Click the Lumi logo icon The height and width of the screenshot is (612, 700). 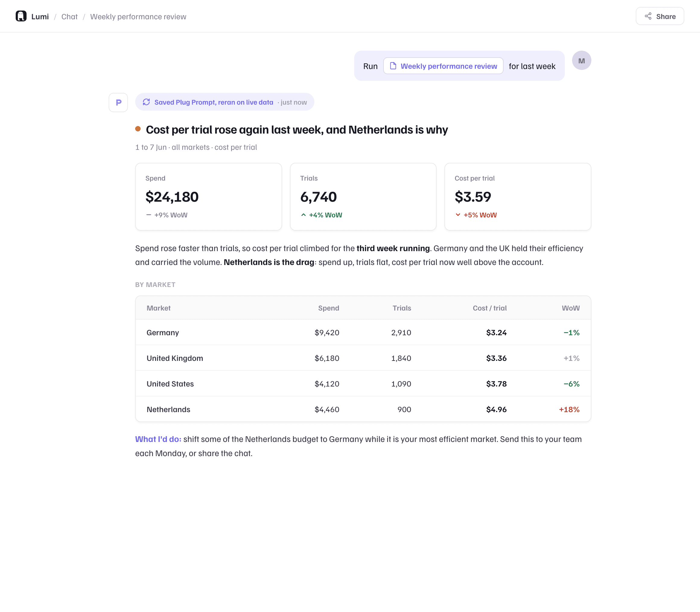(21, 16)
